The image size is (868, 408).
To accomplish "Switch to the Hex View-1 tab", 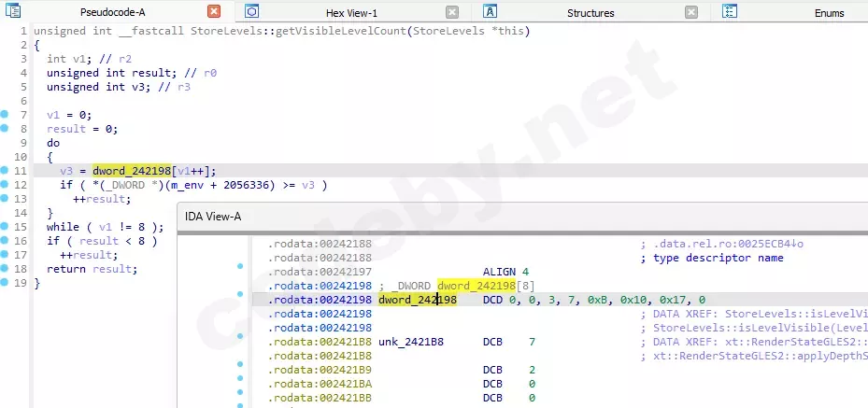I will (x=351, y=13).
